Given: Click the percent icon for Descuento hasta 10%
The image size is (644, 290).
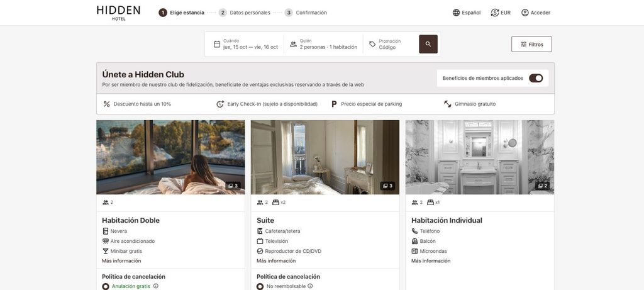Looking at the screenshot, I should click(x=106, y=104).
